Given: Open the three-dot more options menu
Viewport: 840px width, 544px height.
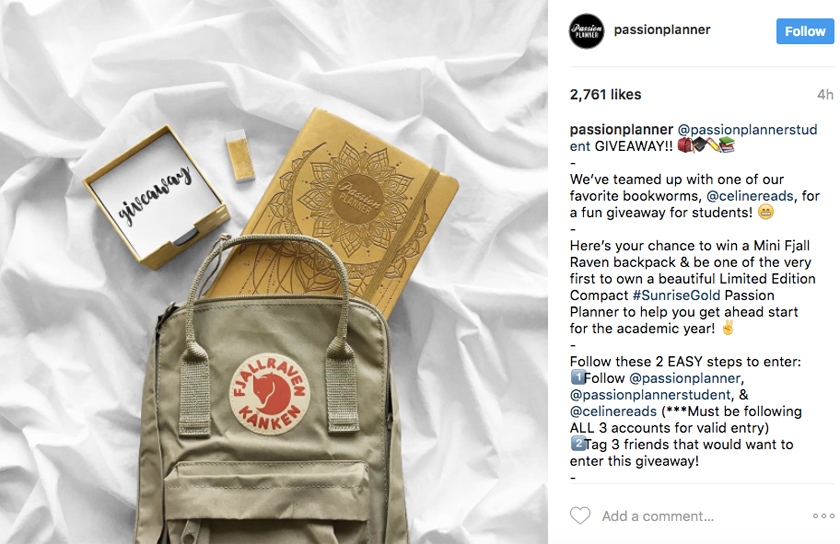Looking at the screenshot, I should [823, 516].
